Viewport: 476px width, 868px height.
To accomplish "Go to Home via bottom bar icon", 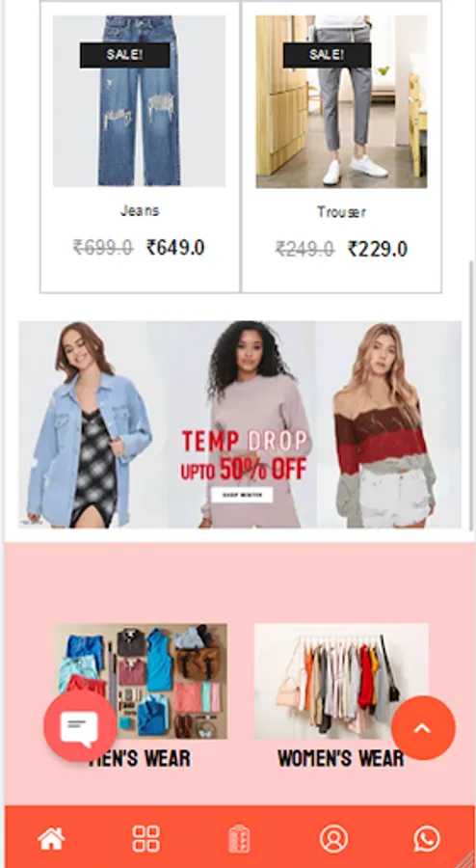I will point(51,839).
